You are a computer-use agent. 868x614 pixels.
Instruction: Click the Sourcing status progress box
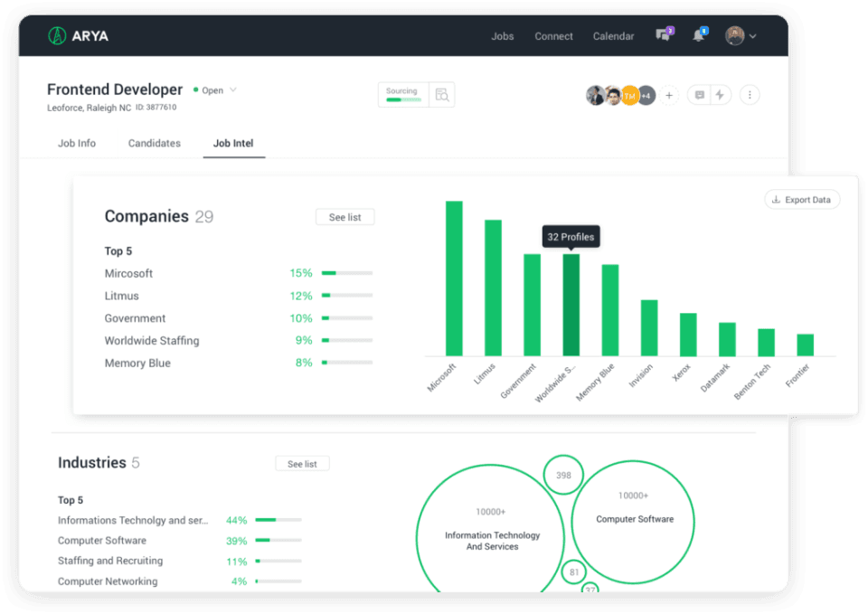(x=403, y=95)
